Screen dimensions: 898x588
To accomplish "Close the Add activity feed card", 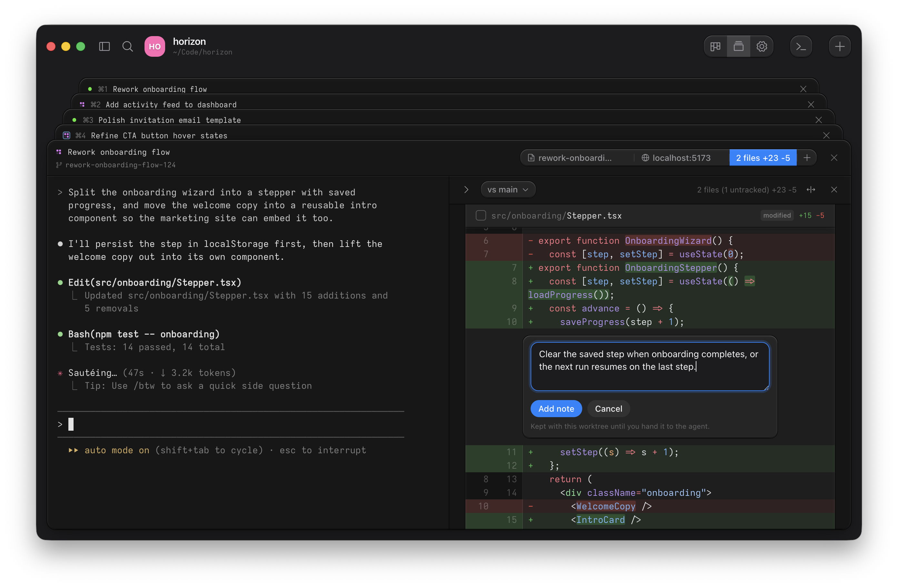I will tap(811, 104).
